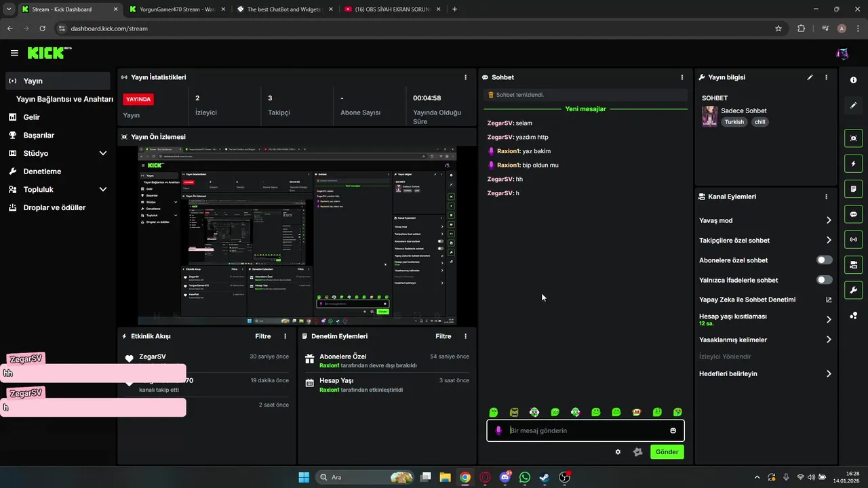The image size is (868, 488).
Task: Click ZegarSV username on the selam message
Action: click(x=500, y=123)
